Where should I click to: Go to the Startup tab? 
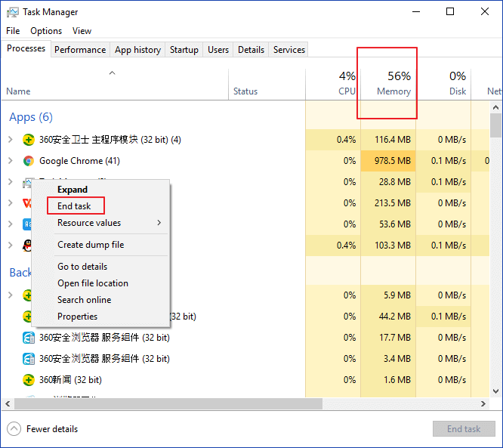184,50
